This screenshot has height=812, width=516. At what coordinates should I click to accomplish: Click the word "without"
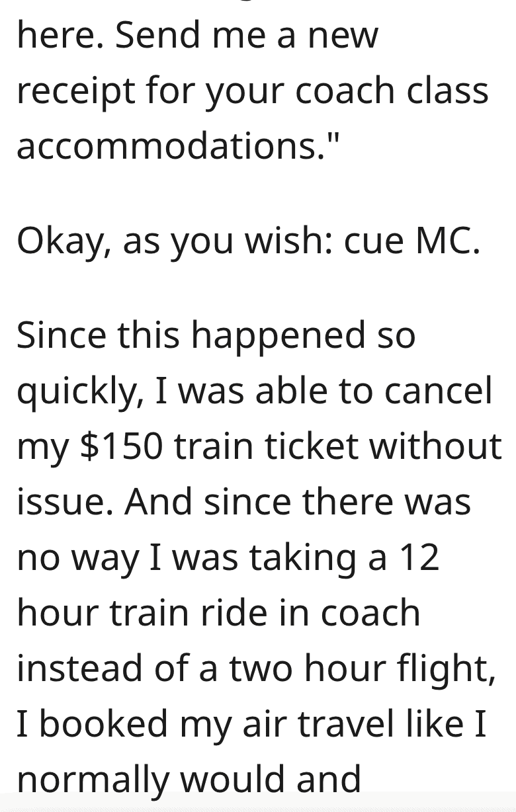(436, 446)
